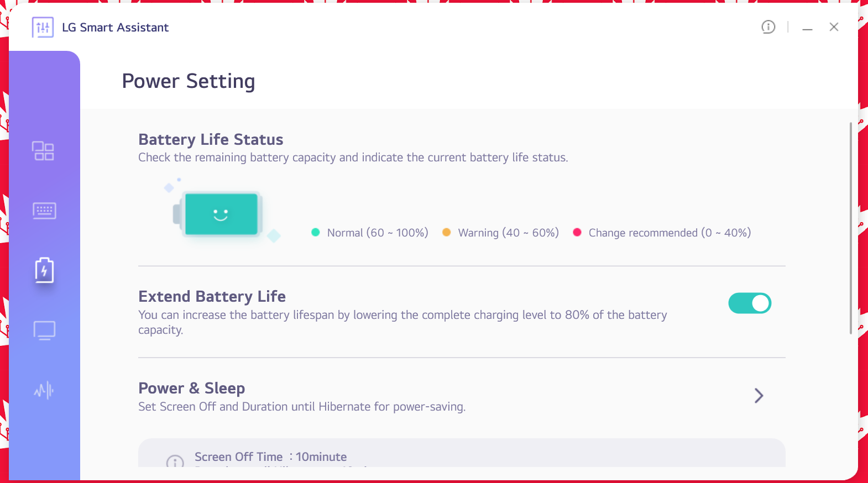Screen dimensions: 868x483
Task: Select the sound waveform sidebar icon
Action: click(x=44, y=391)
